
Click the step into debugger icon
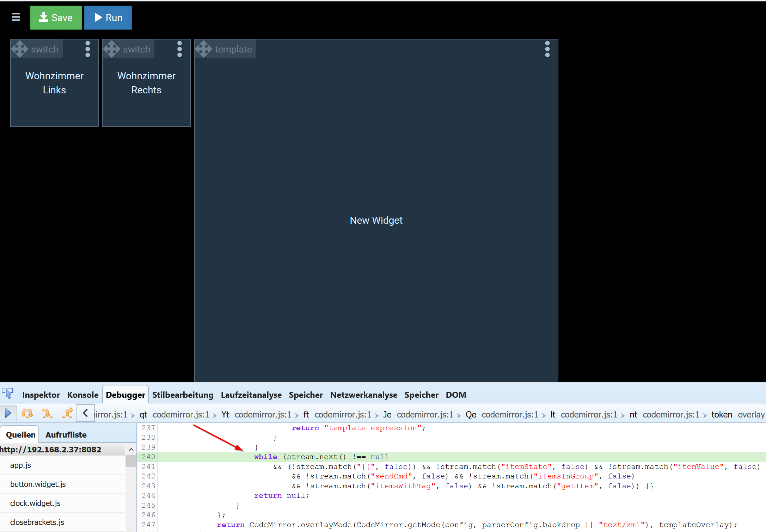[x=47, y=413]
